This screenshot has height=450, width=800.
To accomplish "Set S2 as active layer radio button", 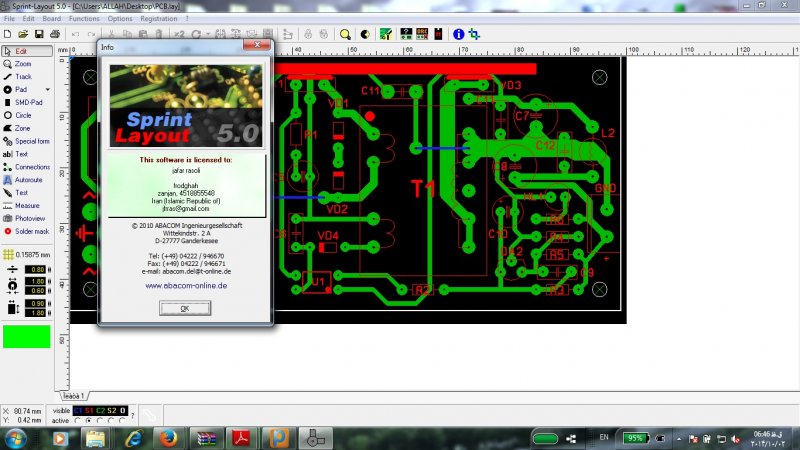I will pos(112,420).
